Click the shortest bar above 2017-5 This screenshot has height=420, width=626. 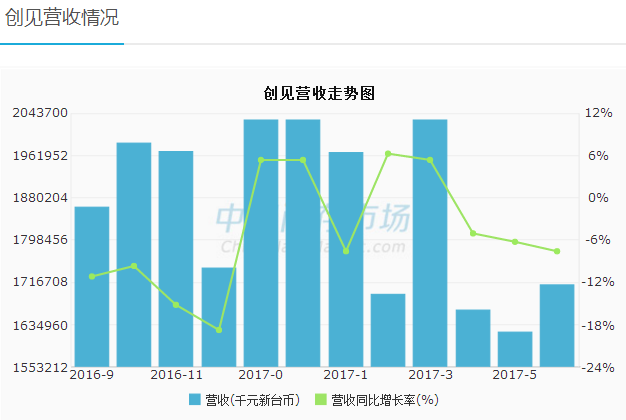[x=515, y=349]
